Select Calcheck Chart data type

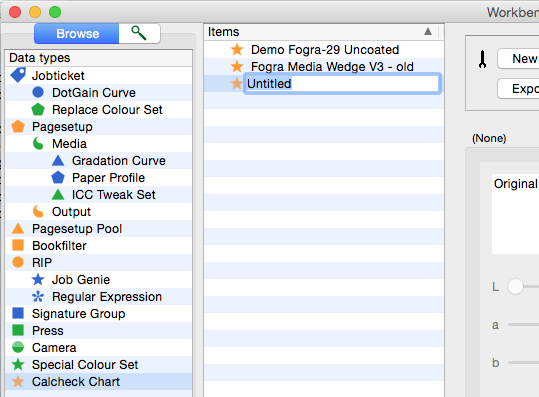tap(99, 382)
